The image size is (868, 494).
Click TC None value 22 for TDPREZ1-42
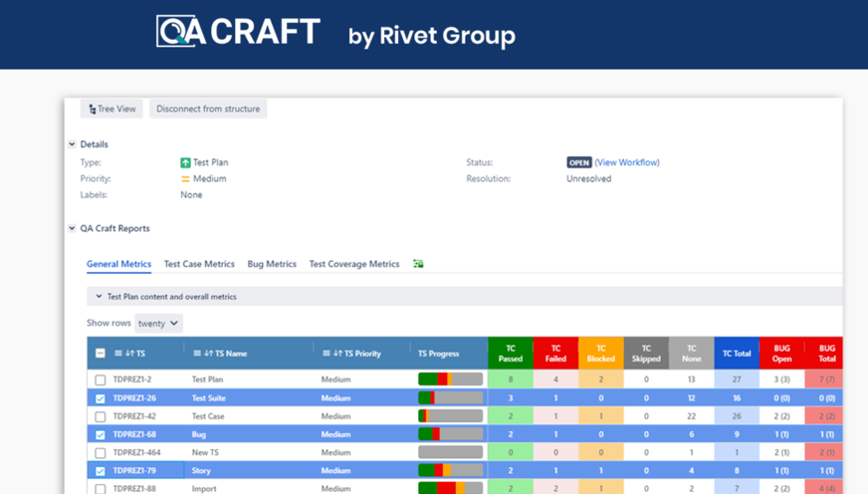(x=692, y=416)
